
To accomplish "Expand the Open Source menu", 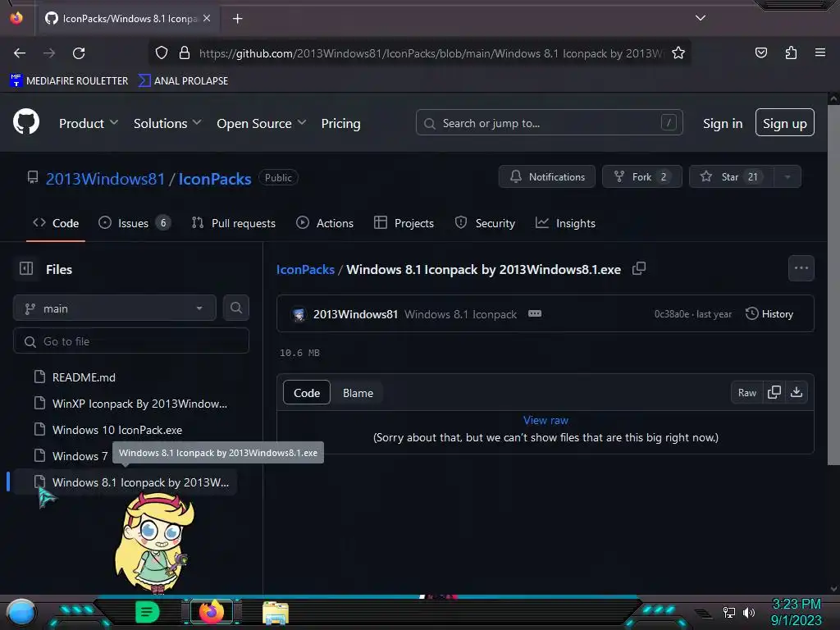I will point(262,123).
